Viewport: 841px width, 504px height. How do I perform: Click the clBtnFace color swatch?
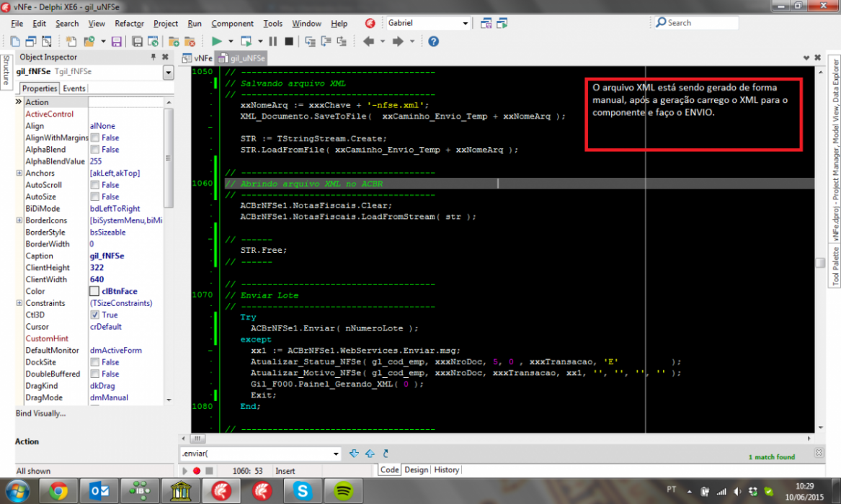94,292
